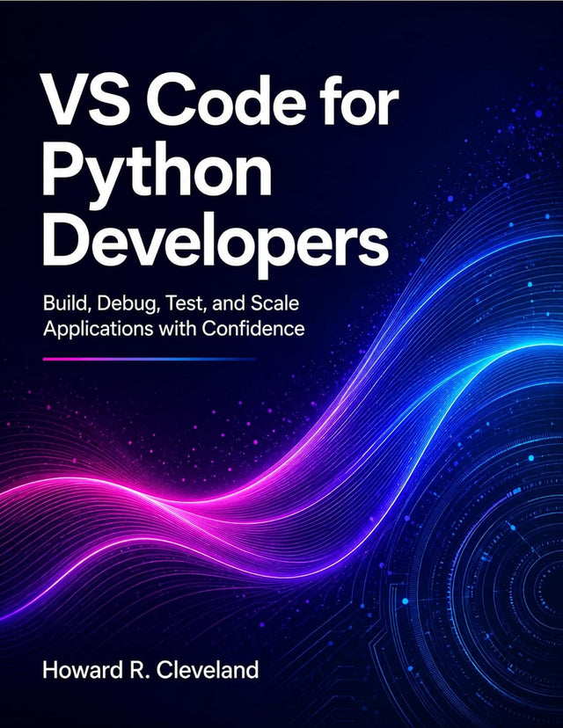Click the subtitle "Build, Debug, Test, and Scale Applications with Confidence"
Image resolution: width=563 pixels, height=728 pixels.
click(x=173, y=316)
